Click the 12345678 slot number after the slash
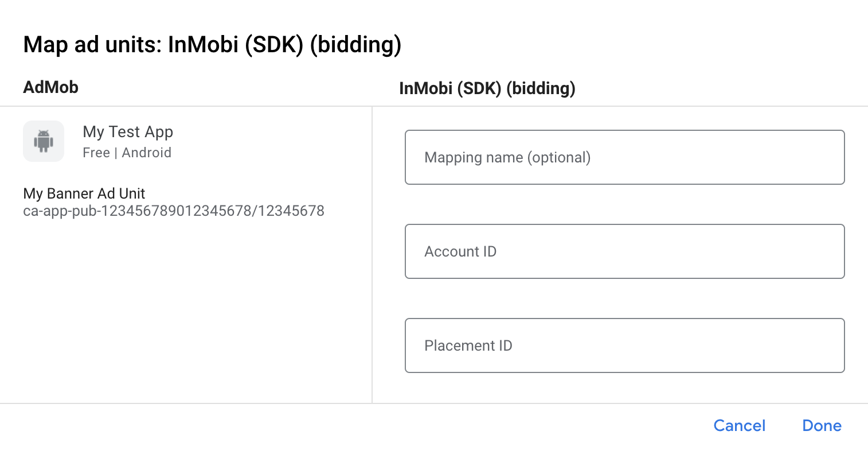The height and width of the screenshot is (466, 868). pos(291,211)
